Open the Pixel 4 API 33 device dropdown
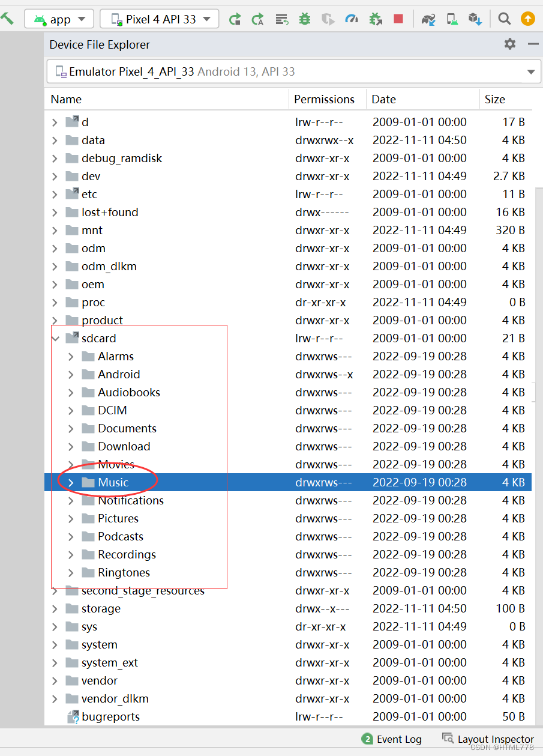Screen dimensions: 543x756 point(159,19)
